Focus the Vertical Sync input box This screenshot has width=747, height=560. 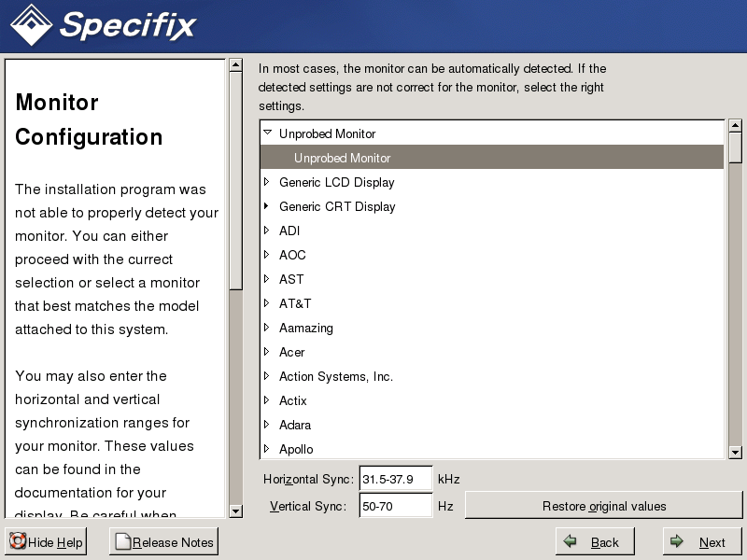point(396,506)
